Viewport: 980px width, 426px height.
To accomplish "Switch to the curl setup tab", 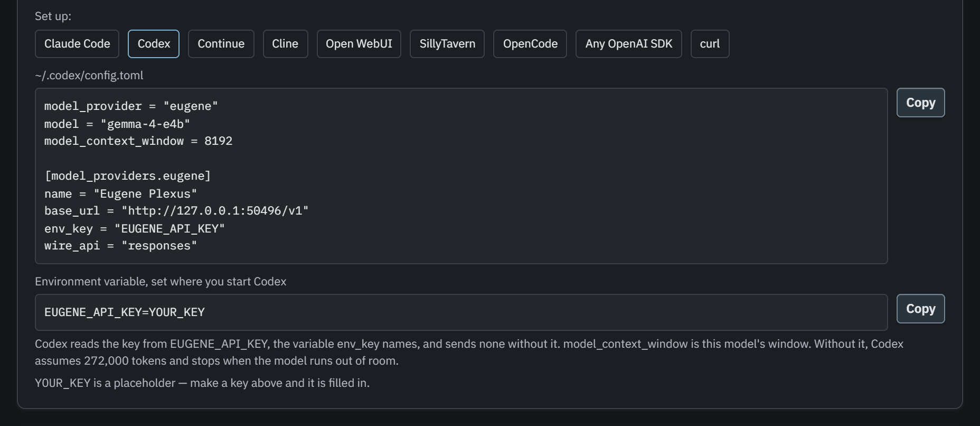I will click(710, 44).
